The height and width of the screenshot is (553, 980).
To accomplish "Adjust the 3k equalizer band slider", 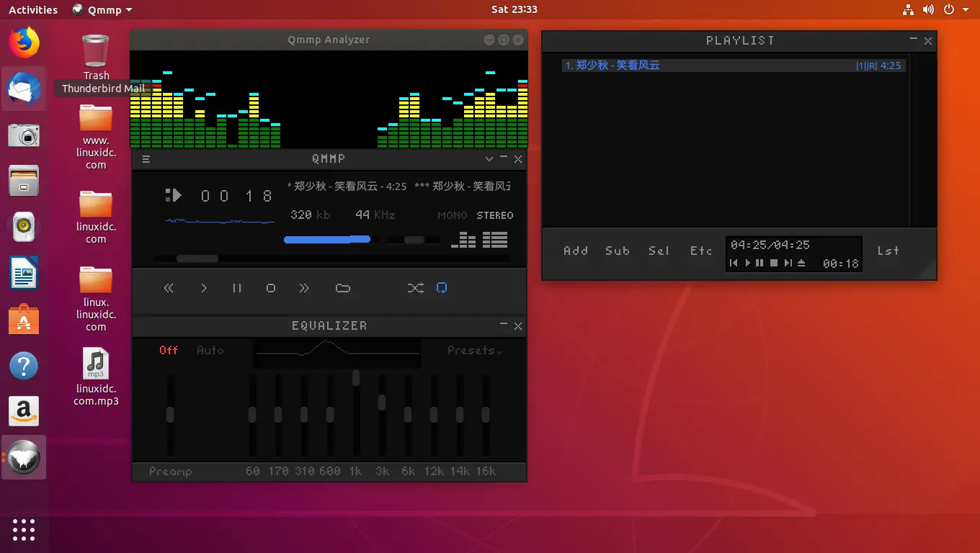I will tap(382, 415).
